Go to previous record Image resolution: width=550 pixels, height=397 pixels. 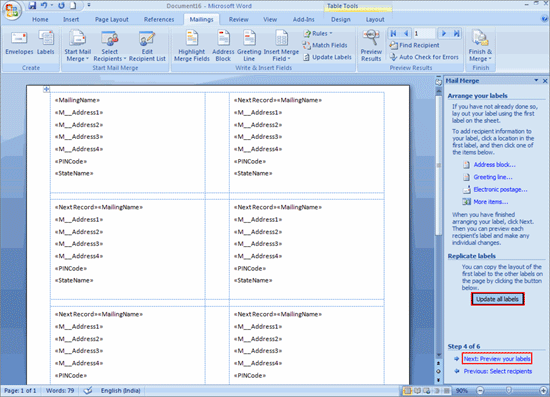click(406, 33)
